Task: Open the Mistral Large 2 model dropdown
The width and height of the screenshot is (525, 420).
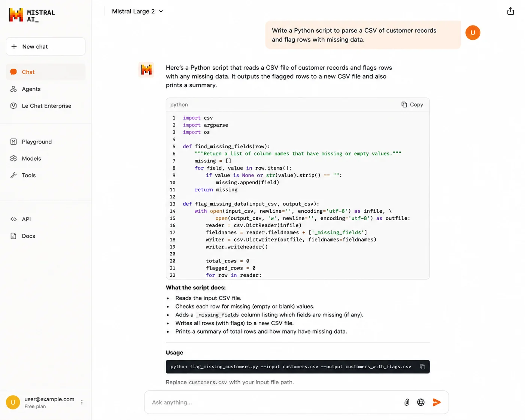Action: tap(137, 11)
